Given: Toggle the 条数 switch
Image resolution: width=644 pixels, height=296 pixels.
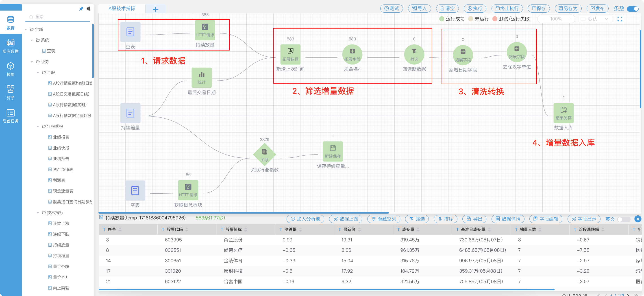Looking at the screenshot, I should coord(633,9).
